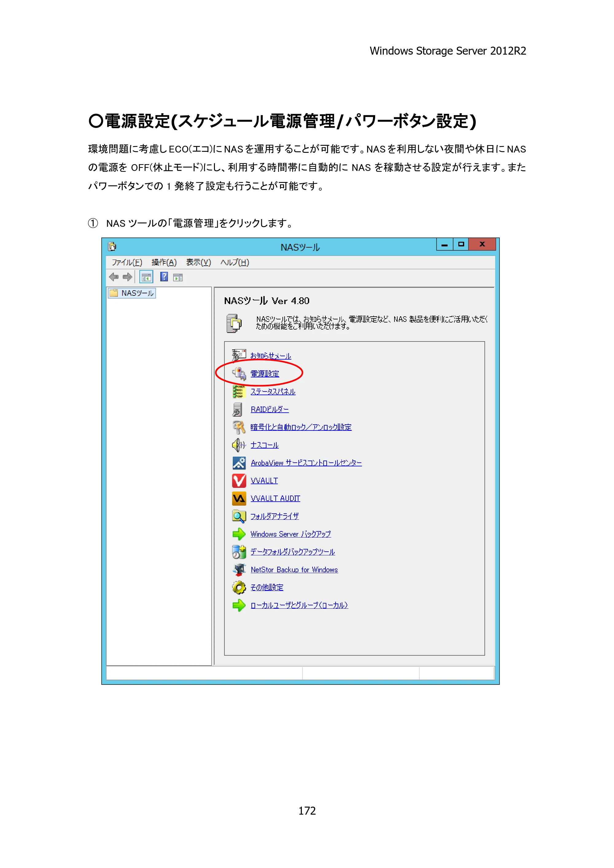Click the VVAULT AUDIT orange icon

click(x=239, y=498)
